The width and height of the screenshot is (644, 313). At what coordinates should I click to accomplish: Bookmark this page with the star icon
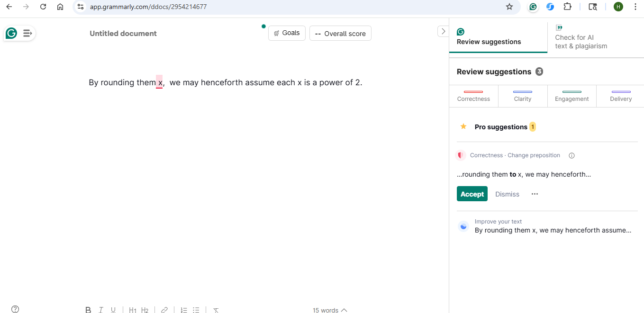pos(509,7)
